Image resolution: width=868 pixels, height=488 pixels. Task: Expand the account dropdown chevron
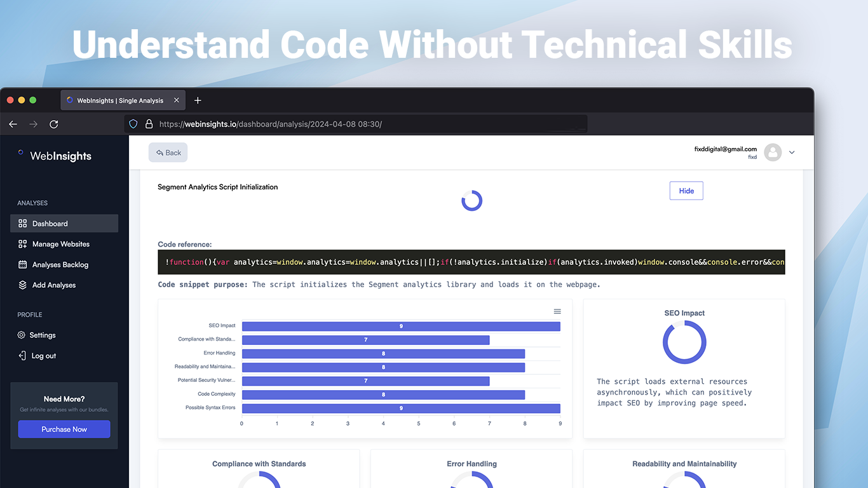point(792,152)
